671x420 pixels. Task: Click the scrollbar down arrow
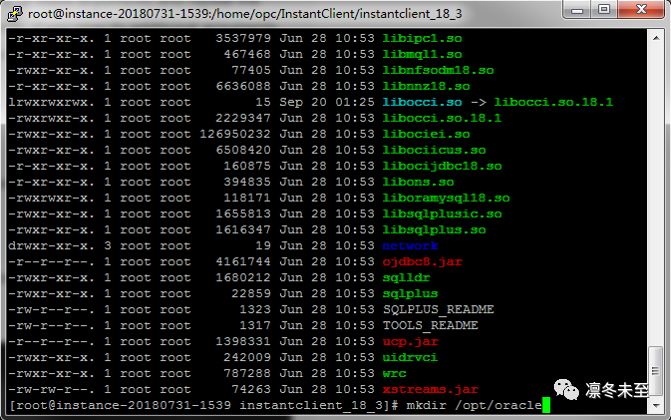(x=656, y=405)
